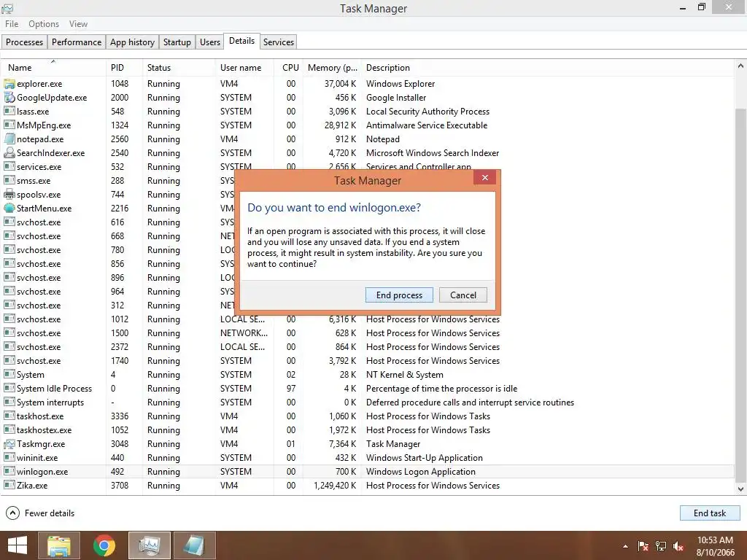Click the System Idle Process icon

point(9,389)
